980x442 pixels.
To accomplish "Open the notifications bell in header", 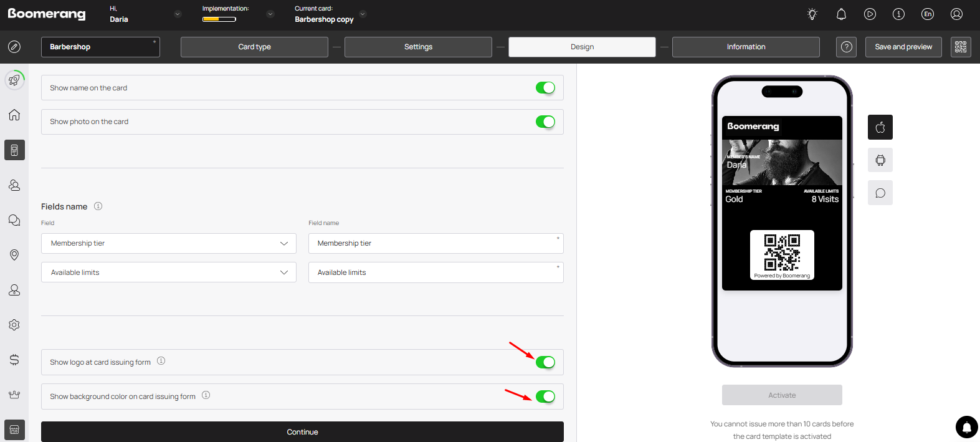I will (841, 14).
